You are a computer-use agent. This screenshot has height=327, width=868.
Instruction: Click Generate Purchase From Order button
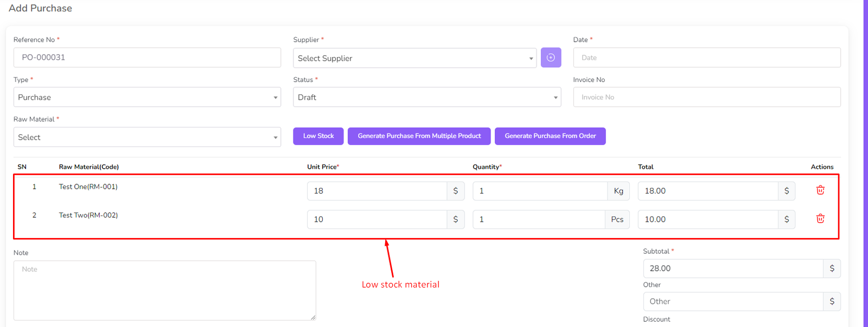point(550,136)
